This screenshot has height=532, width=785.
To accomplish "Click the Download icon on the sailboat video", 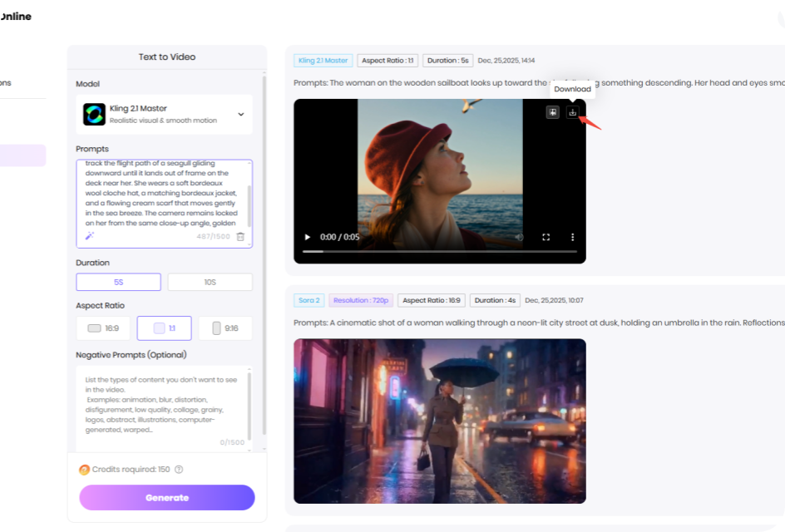I will pyautogui.click(x=572, y=112).
